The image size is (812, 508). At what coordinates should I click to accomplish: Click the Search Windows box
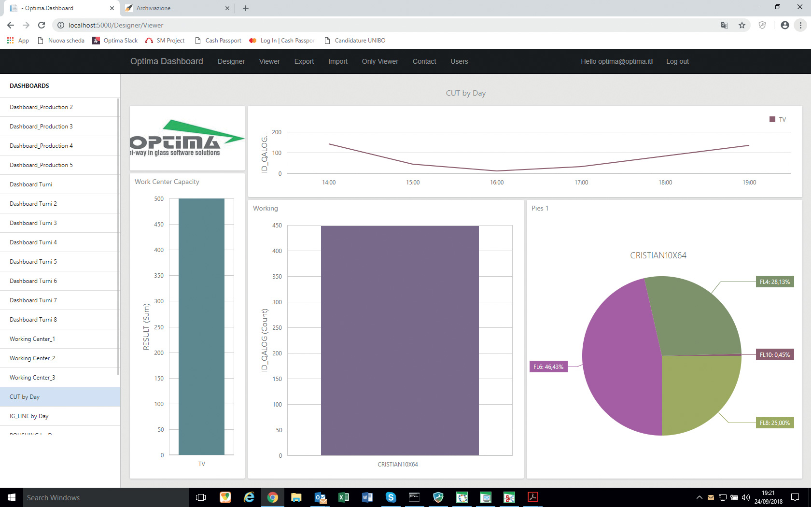pos(106,497)
